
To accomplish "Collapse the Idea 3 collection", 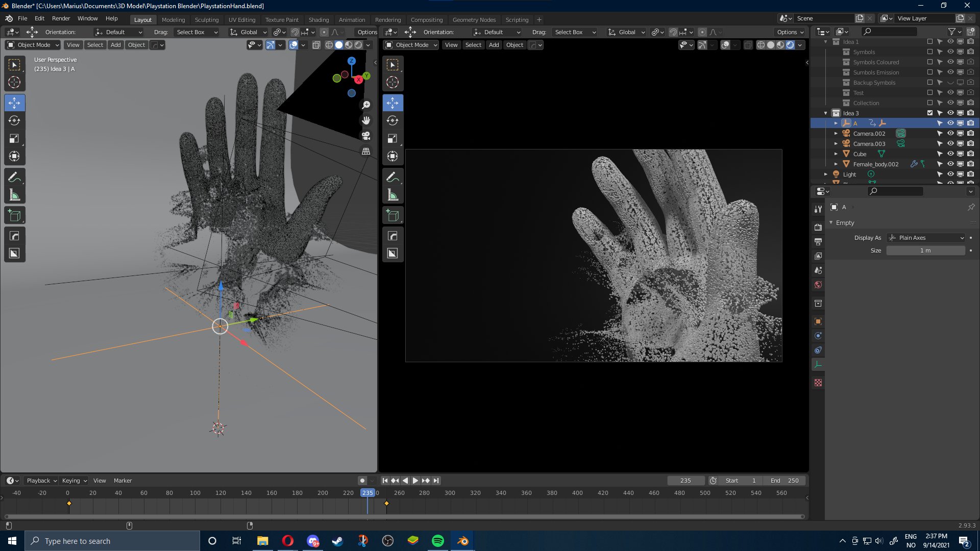I will (826, 113).
